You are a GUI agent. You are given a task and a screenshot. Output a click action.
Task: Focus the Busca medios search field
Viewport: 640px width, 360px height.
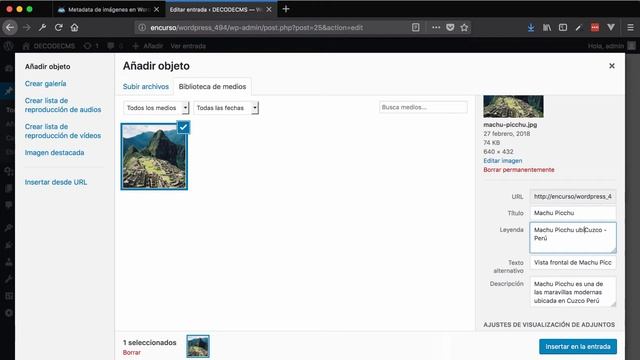pos(423,107)
